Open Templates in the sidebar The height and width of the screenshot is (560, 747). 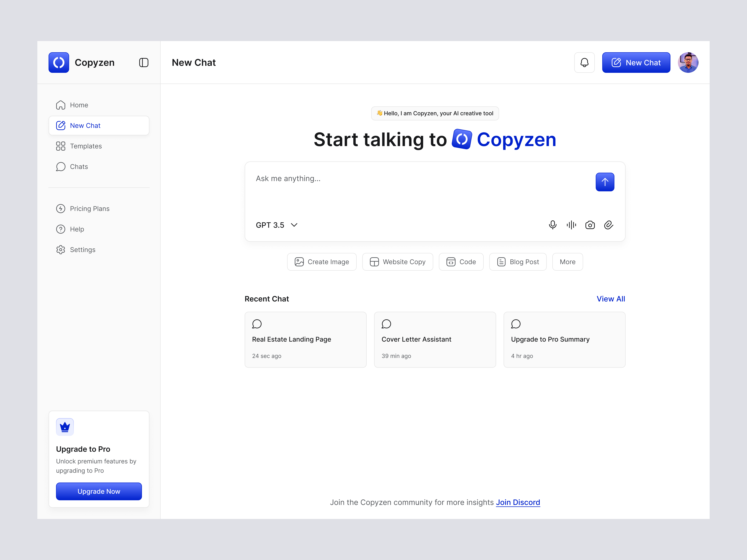[x=86, y=146]
